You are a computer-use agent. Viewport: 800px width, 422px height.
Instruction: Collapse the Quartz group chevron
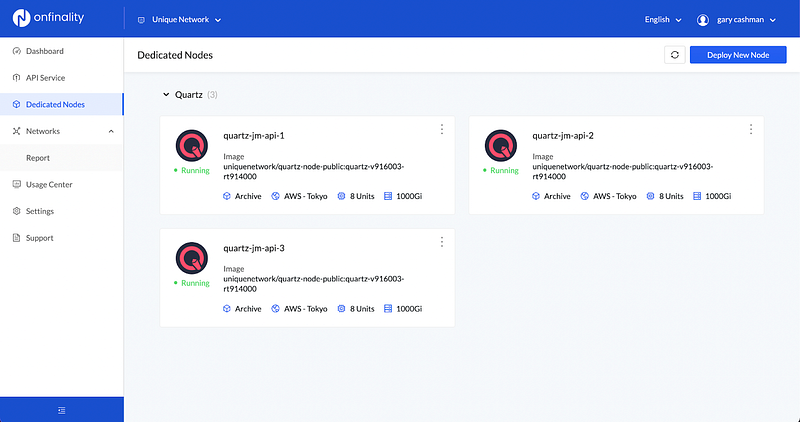coord(166,94)
